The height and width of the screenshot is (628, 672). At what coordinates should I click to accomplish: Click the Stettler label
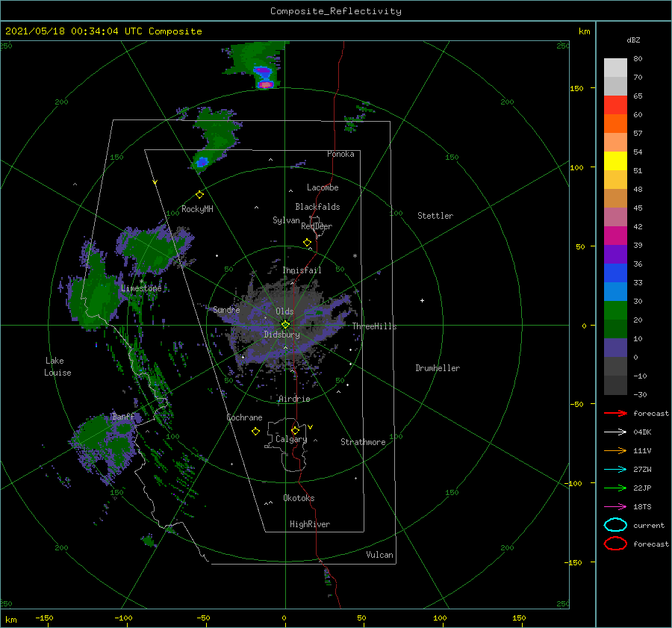coord(435,216)
